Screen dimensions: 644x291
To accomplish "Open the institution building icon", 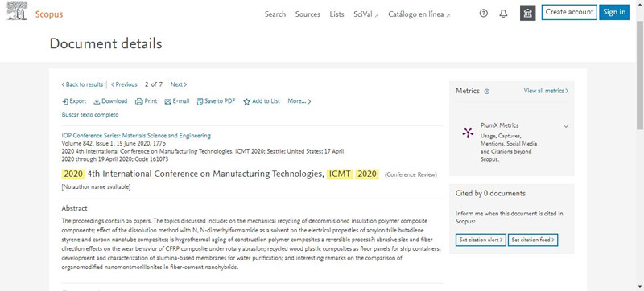I will (528, 14).
